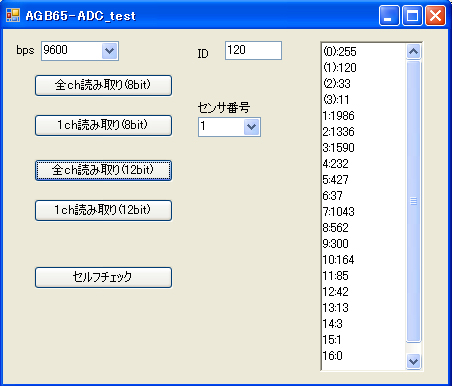Expand the センサ番号 combo box arrow
The height and width of the screenshot is (386, 452).
(252, 127)
